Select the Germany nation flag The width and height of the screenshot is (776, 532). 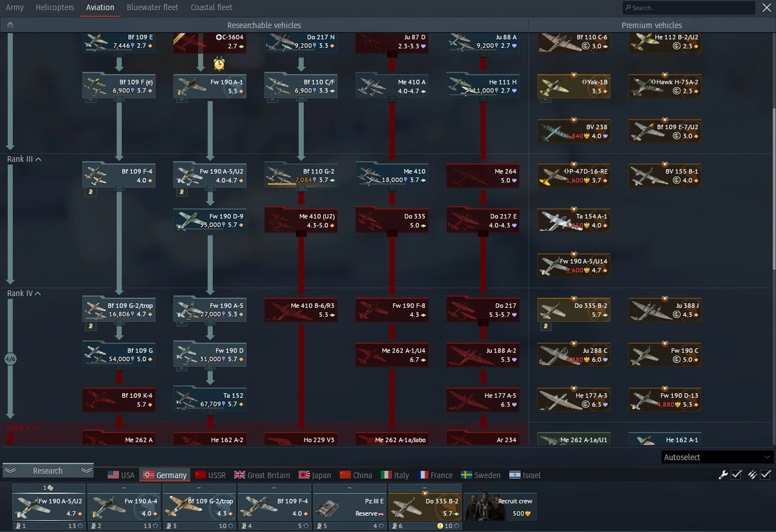tap(165, 475)
